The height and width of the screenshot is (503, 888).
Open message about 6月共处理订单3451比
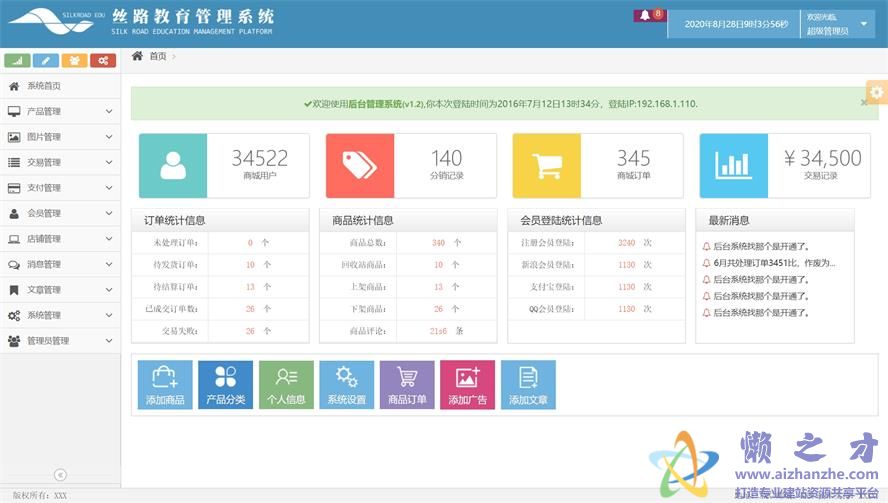pyautogui.click(x=774, y=263)
